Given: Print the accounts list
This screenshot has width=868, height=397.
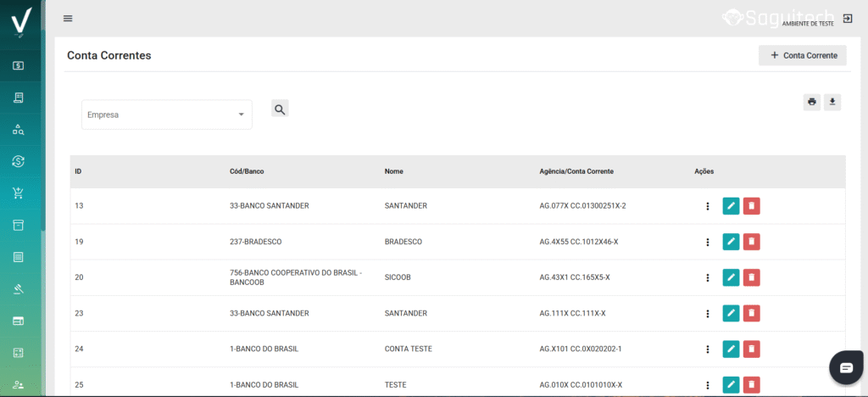Looking at the screenshot, I should 812,103.
